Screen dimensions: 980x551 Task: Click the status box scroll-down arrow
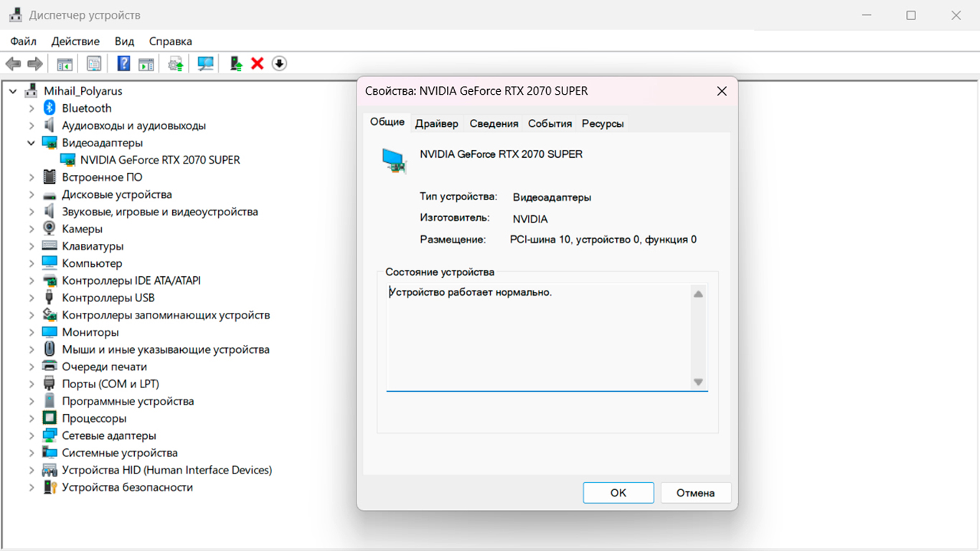pos(698,382)
